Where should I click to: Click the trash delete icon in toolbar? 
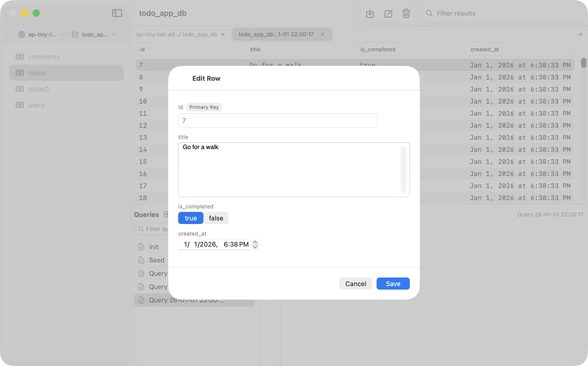tap(406, 13)
